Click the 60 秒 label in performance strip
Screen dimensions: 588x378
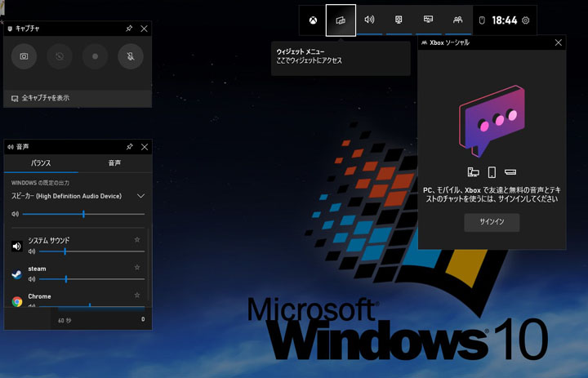tap(65, 321)
